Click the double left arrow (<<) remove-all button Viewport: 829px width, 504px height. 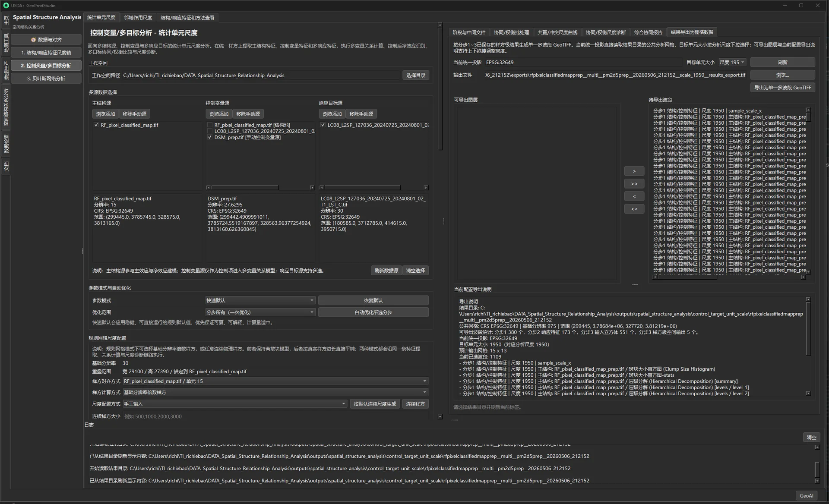pyautogui.click(x=634, y=209)
